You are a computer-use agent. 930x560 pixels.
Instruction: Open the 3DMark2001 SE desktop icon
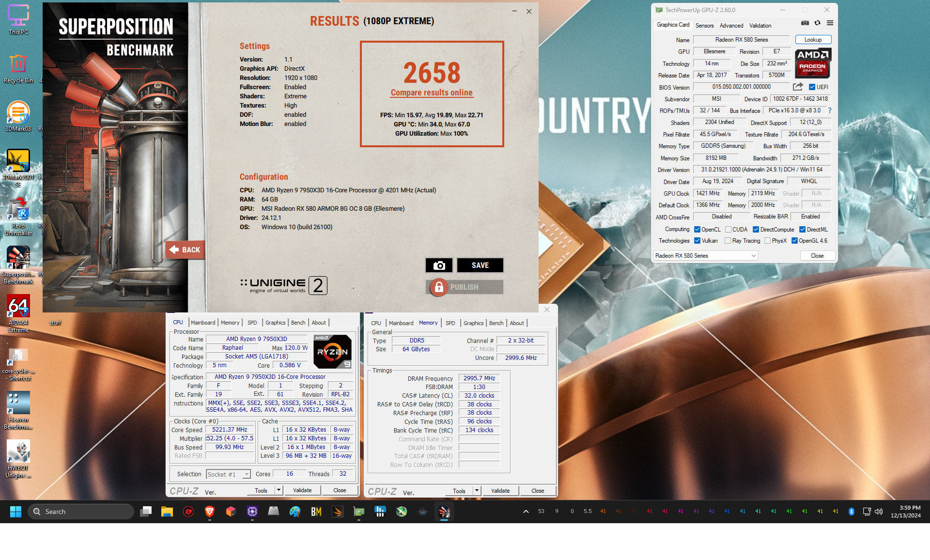point(18,168)
